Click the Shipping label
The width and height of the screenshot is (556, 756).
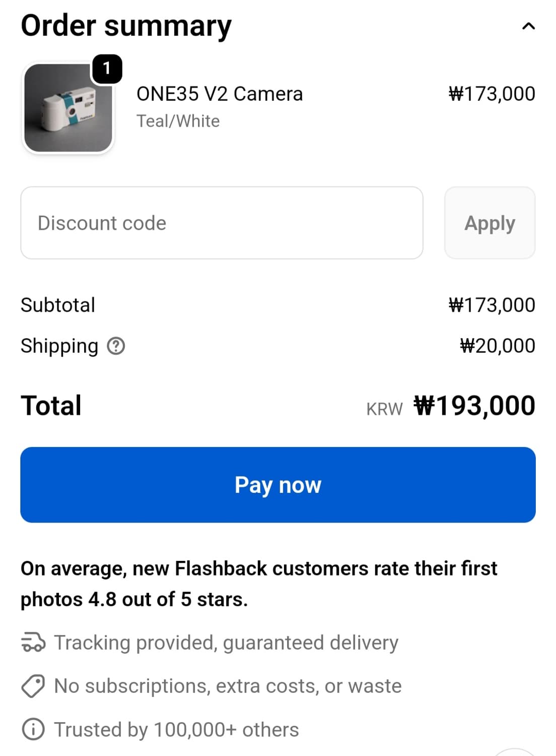[58, 346]
